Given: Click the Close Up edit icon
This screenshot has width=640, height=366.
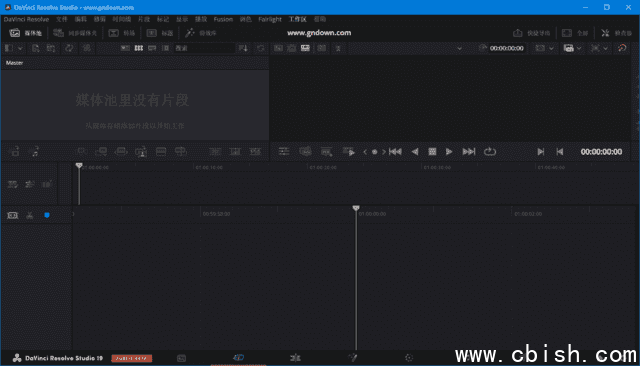Looking at the screenshot, I should point(141,152).
